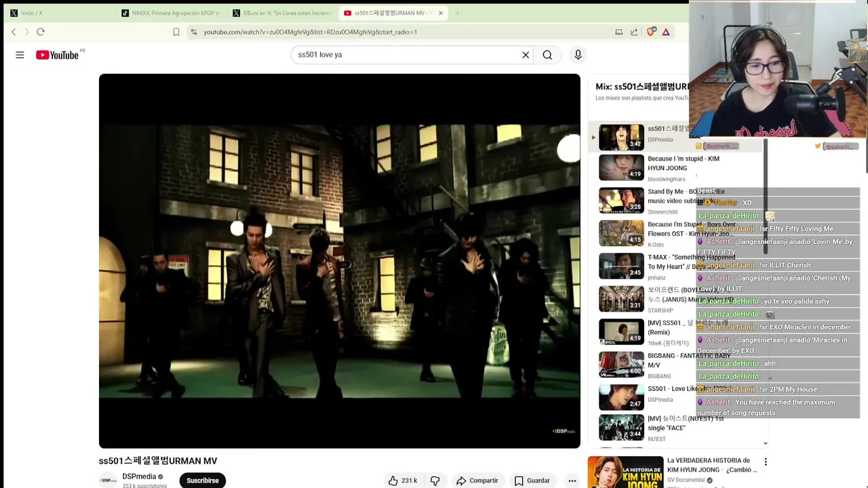This screenshot has height=488, width=868.
Task: Click the share page icon in address bar
Action: [634, 32]
